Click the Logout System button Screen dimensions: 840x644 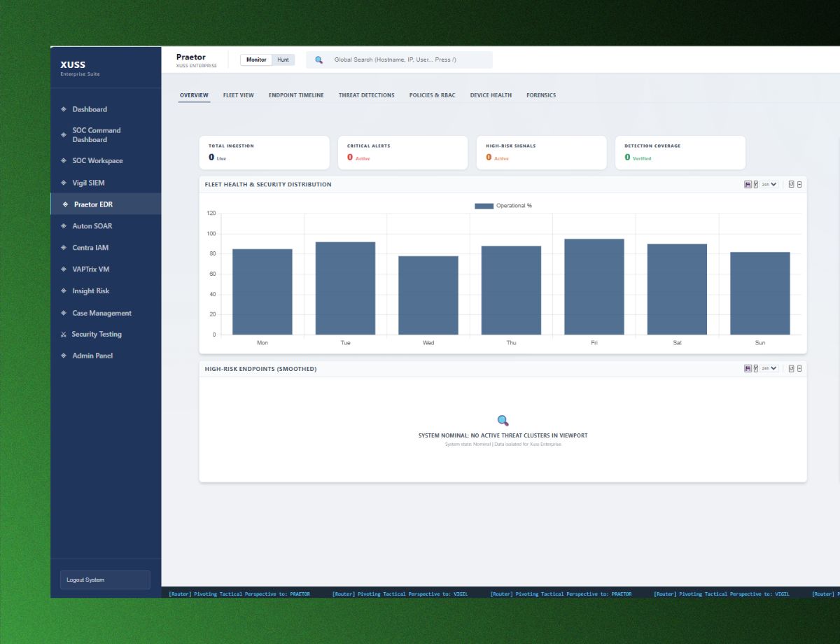point(105,579)
